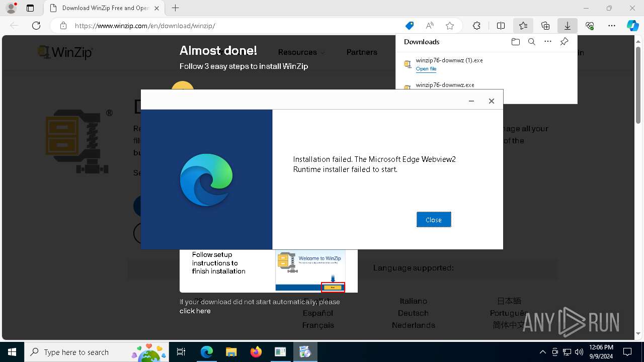Click the Close button in the installer dialog
This screenshot has height=362, width=644.
434,220
